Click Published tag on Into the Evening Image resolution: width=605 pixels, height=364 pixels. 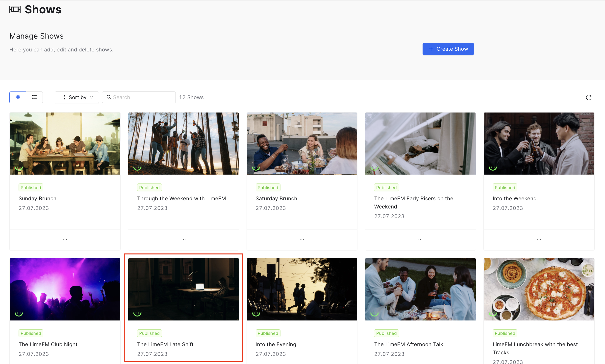(x=268, y=333)
